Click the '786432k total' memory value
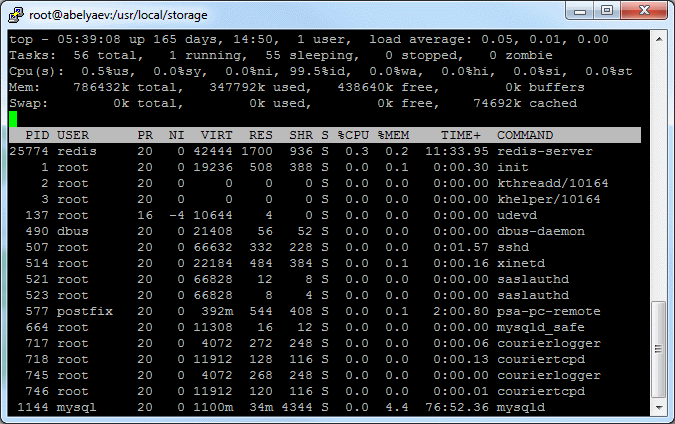Image resolution: width=675 pixels, height=424 pixels. 128,87
